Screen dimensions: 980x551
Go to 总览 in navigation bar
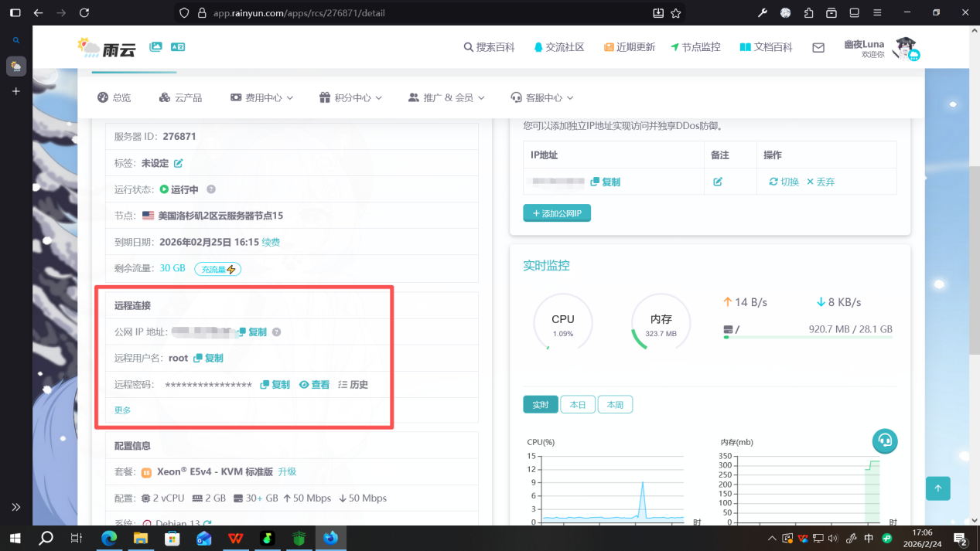[x=114, y=98]
